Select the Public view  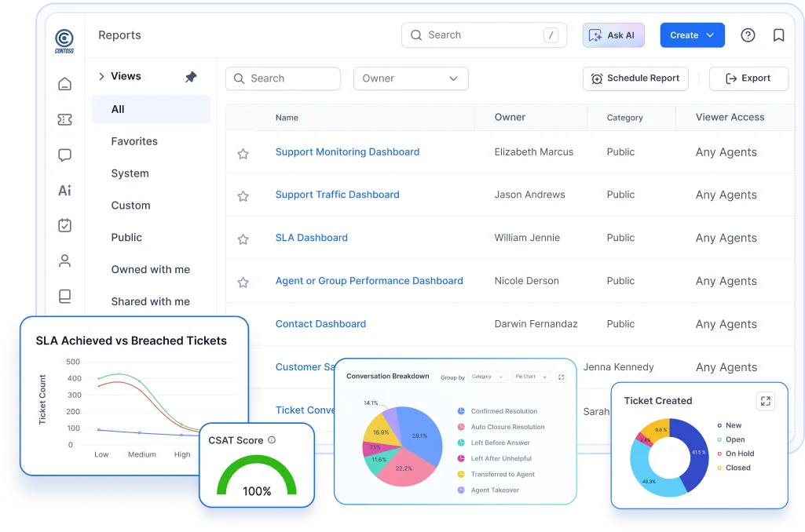click(x=126, y=238)
